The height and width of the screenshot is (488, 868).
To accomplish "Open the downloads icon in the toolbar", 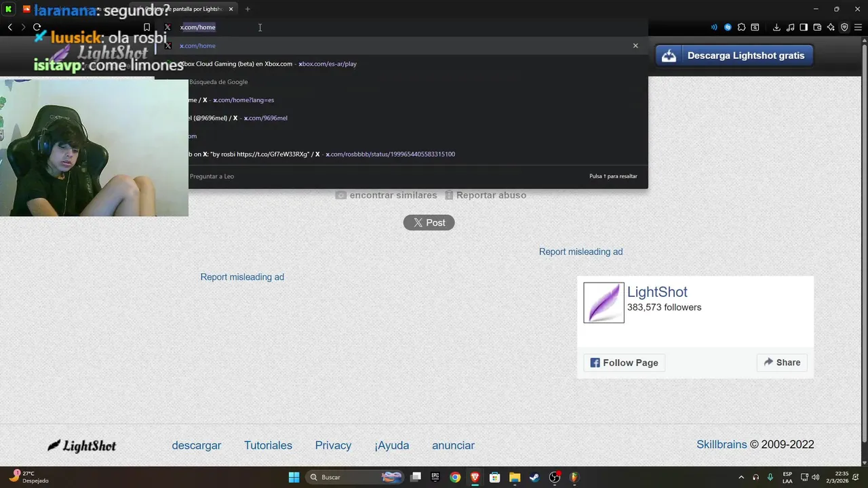I will pos(776,27).
